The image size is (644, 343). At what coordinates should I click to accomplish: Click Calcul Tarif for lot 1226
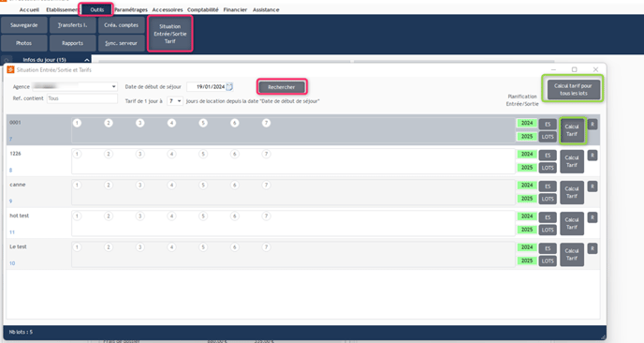[572, 161]
